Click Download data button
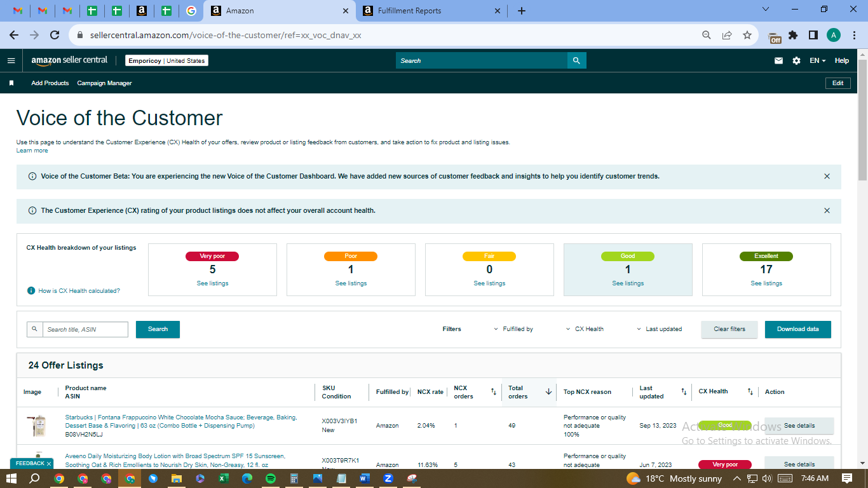 (798, 329)
